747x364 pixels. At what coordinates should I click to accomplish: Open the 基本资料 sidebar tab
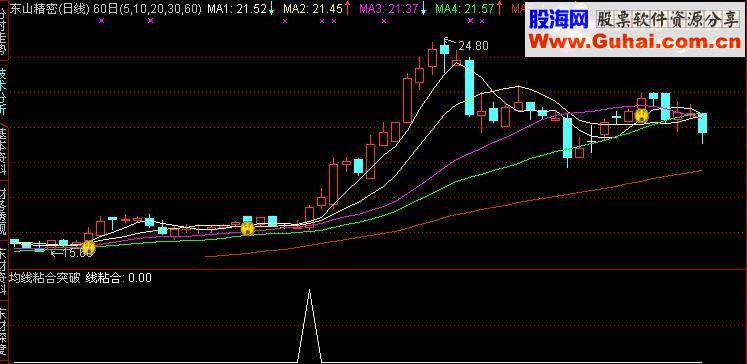[x=3, y=152]
